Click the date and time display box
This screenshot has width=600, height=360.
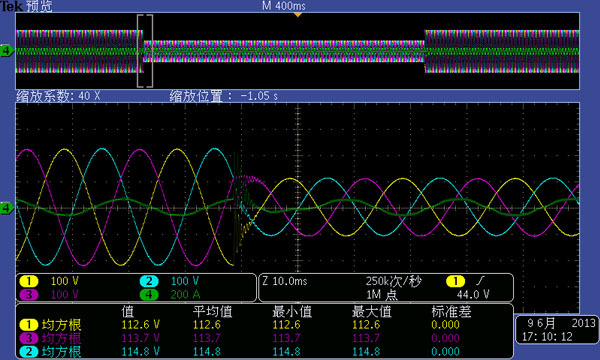click(557, 330)
